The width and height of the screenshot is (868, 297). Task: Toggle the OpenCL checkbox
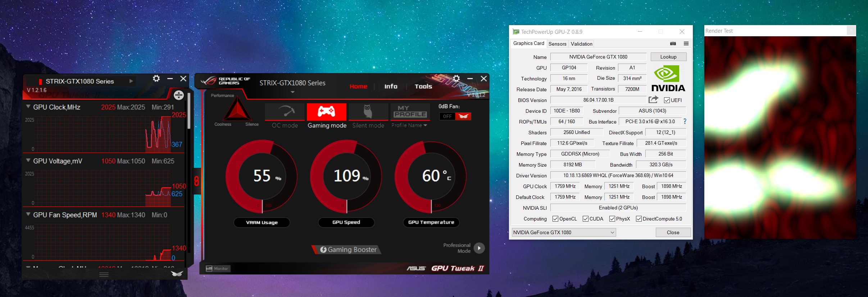555,219
